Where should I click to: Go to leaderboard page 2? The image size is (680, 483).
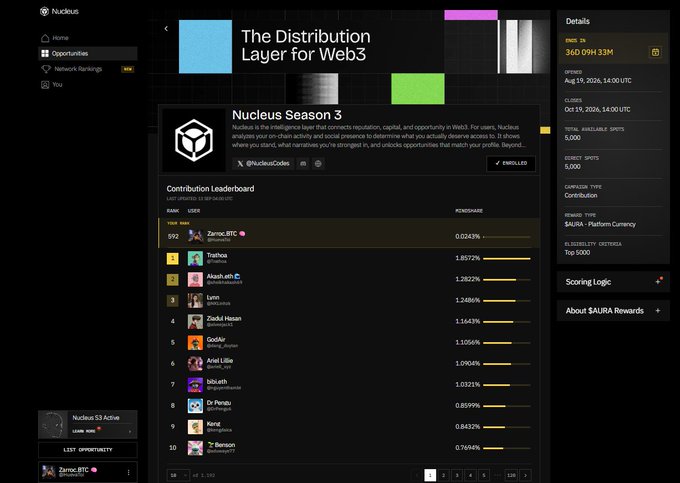point(443,475)
